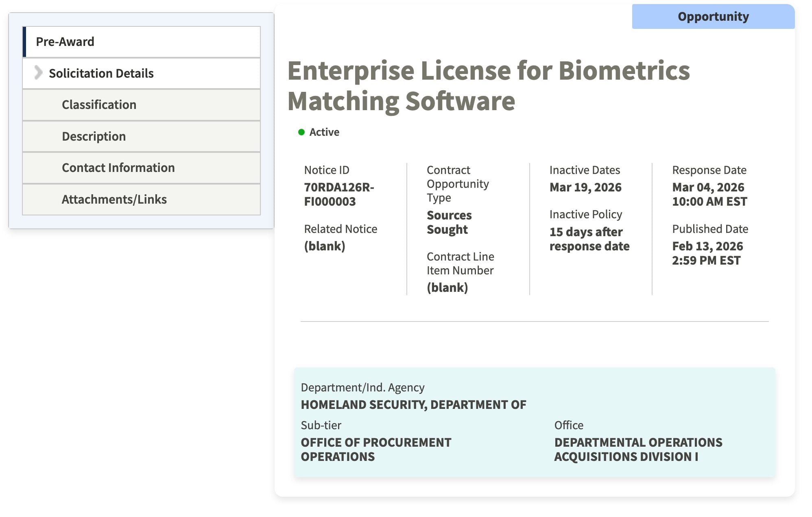Screen dimensions: 812x517
Task: Navigate to Contact Information
Action: click(118, 167)
